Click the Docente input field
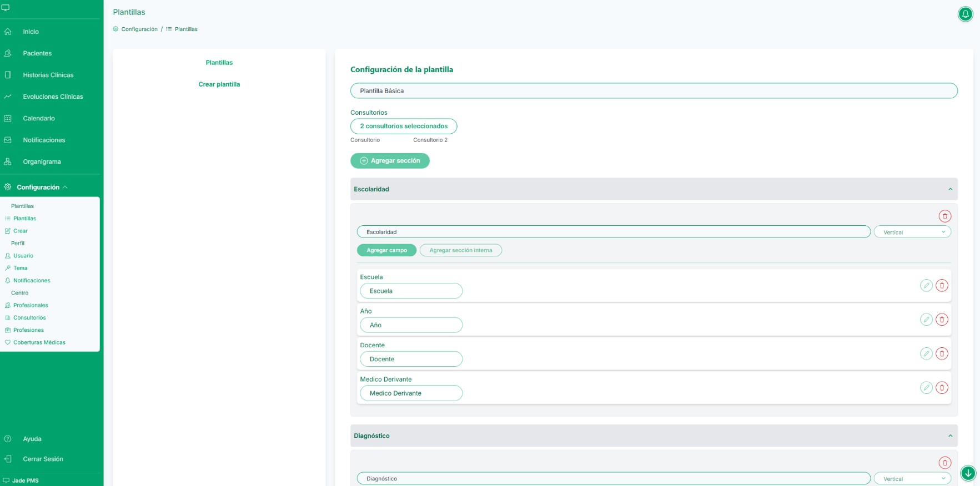 (x=411, y=359)
